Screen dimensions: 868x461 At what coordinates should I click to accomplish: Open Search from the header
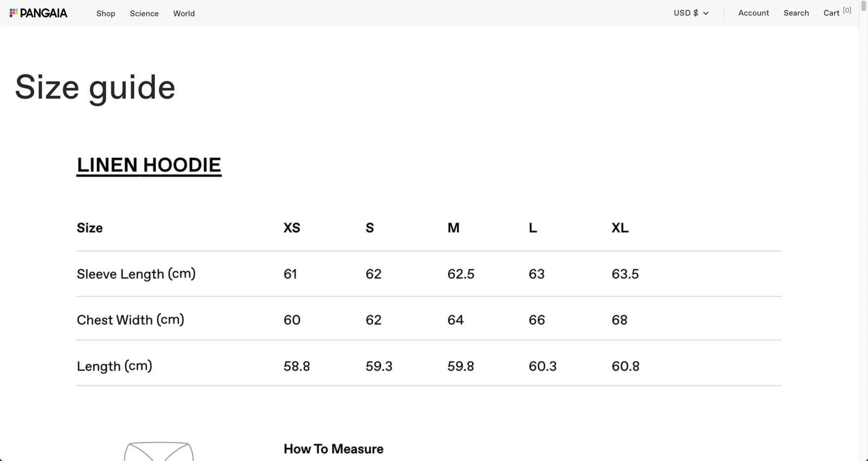click(796, 13)
